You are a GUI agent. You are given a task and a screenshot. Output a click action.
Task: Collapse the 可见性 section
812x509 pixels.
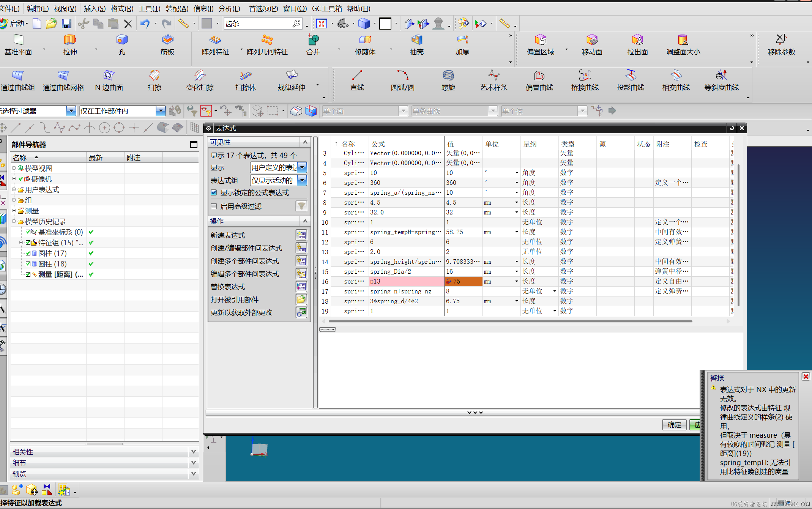[x=305, y=142]
